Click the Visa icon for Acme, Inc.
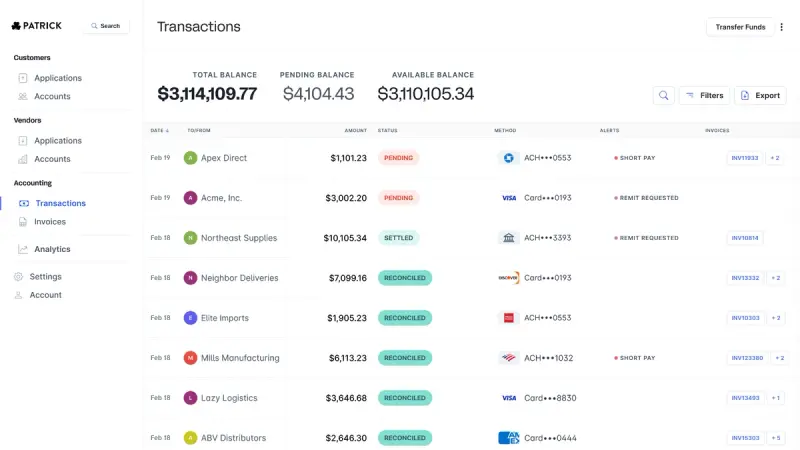800x450 pixels. tap(508, 197)
